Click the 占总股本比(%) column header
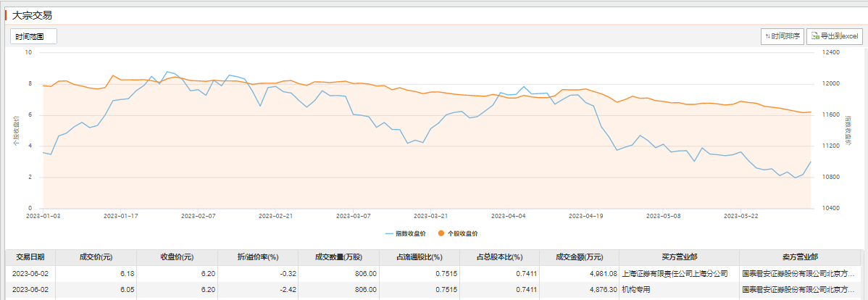Image resolution: width=868 pixels, height=300 pixels. click(499, 257)
